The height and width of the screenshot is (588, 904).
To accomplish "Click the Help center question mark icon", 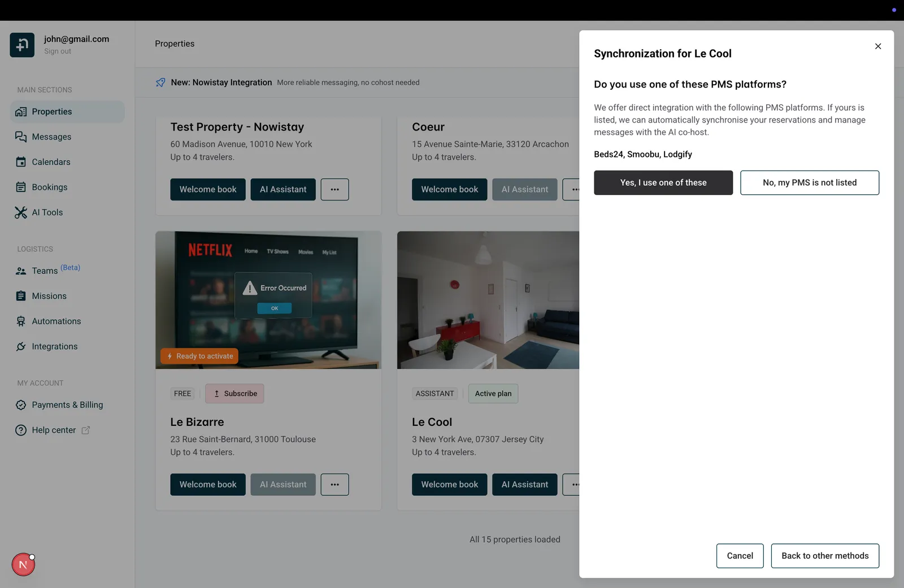I will point(21,430).
